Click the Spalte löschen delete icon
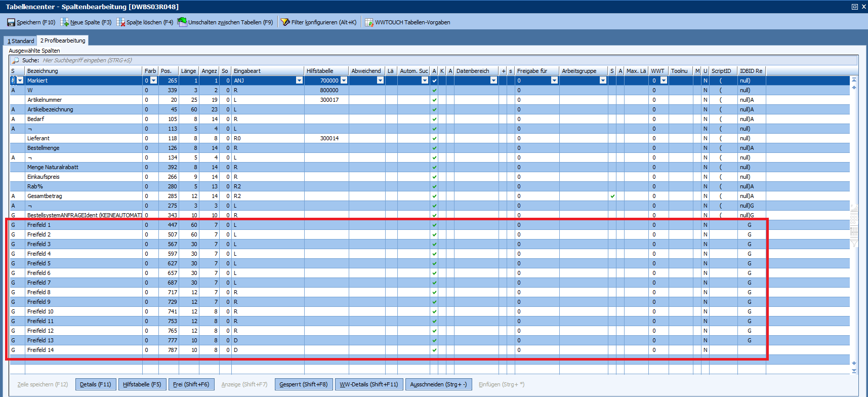The height and width of the screenshot is (397, 868). (x=120, y=22)
